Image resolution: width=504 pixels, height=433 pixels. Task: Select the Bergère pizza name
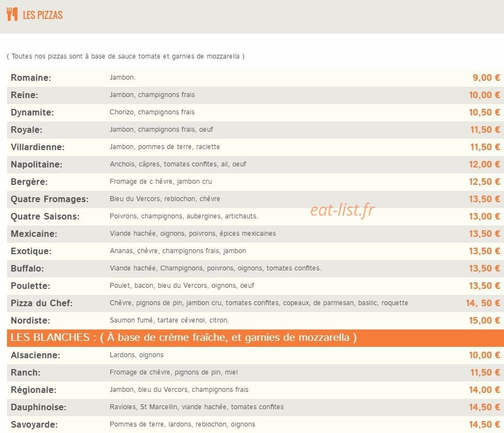29,182
